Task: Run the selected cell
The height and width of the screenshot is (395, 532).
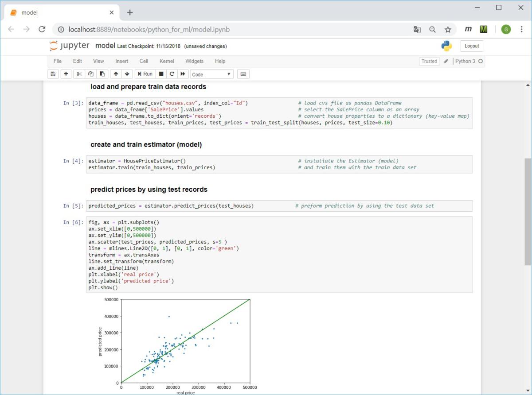Action: (x=145, y=74)
